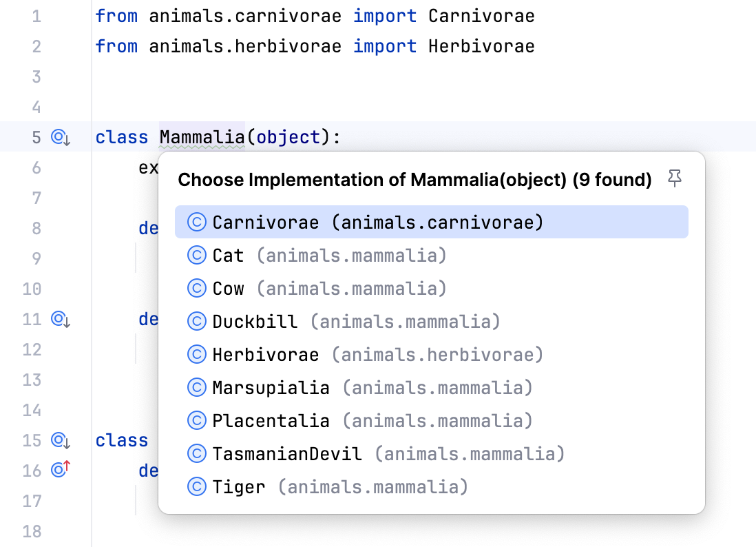Click the Mammalia class name in the editor
Viewport: 756px width, 547px height.
202,137
